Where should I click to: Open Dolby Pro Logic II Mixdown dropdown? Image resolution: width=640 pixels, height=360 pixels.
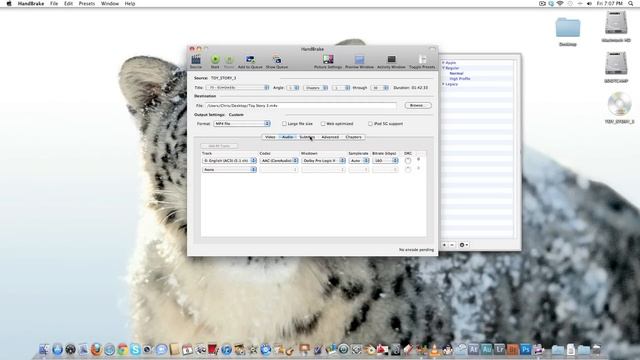323,161
